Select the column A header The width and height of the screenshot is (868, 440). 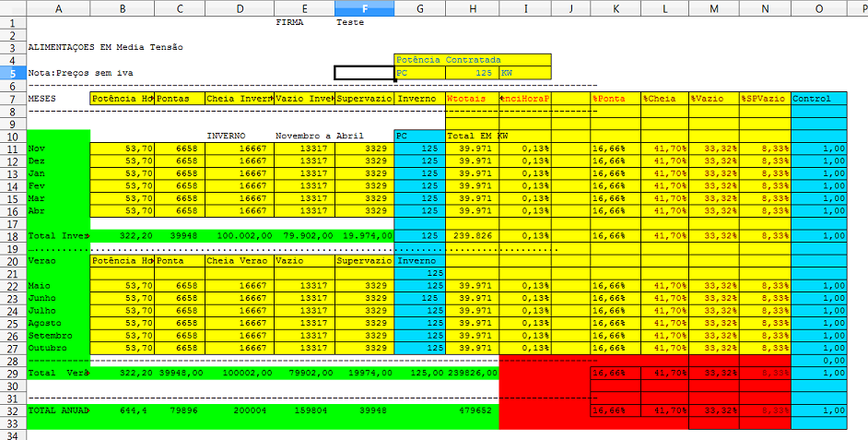point(58,8)
